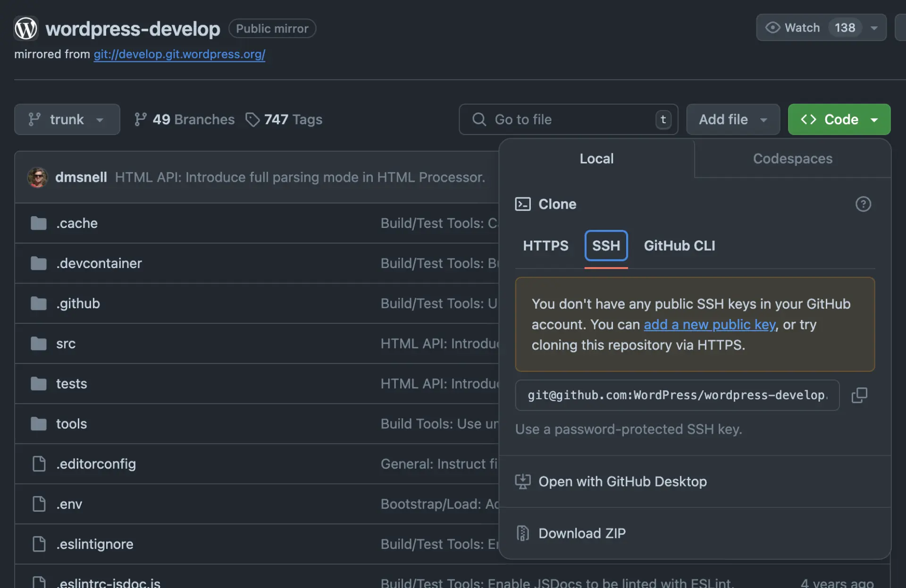Switch to the Codespaces tab
The image size is (906, 588).
coord(792,159)
